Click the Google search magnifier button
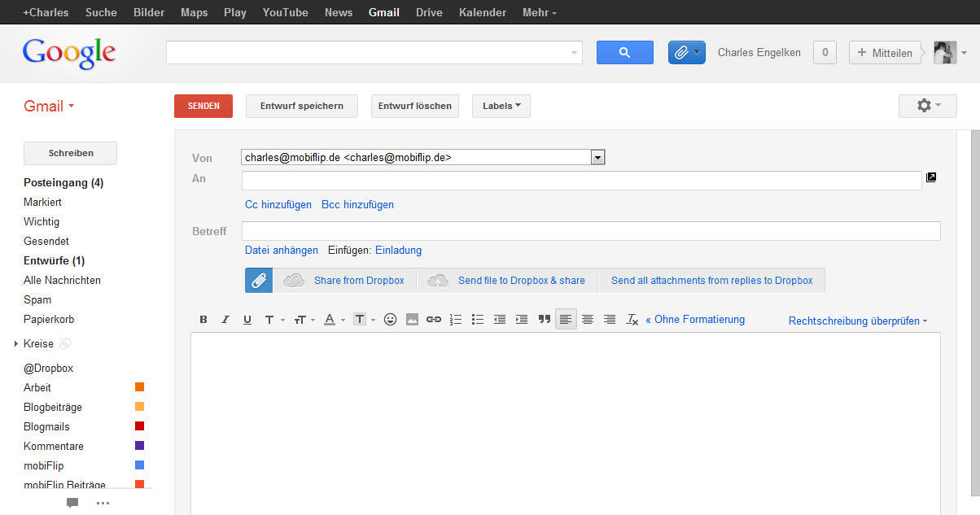The width and height of the screenshot is (980, 515). tap(625, 52)
